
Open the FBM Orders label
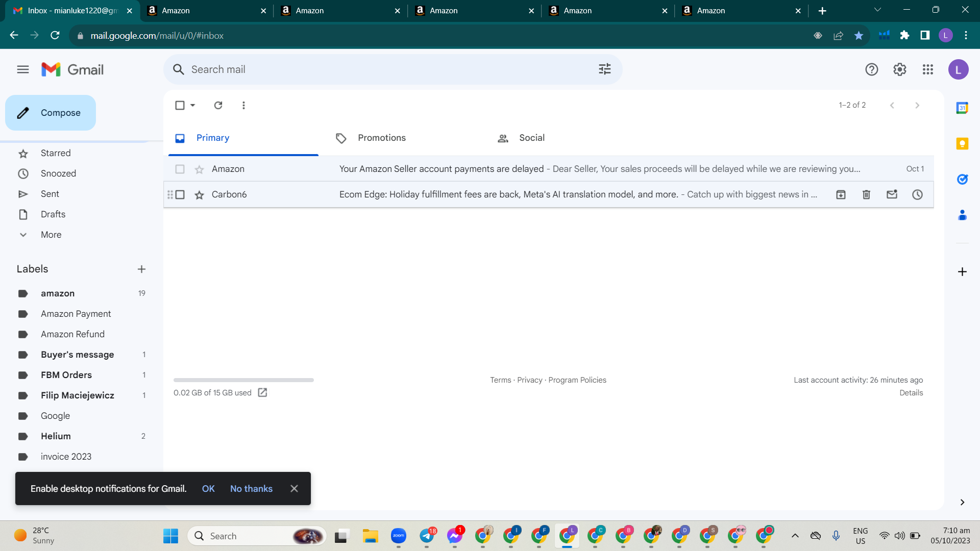[x=66, y=375]
